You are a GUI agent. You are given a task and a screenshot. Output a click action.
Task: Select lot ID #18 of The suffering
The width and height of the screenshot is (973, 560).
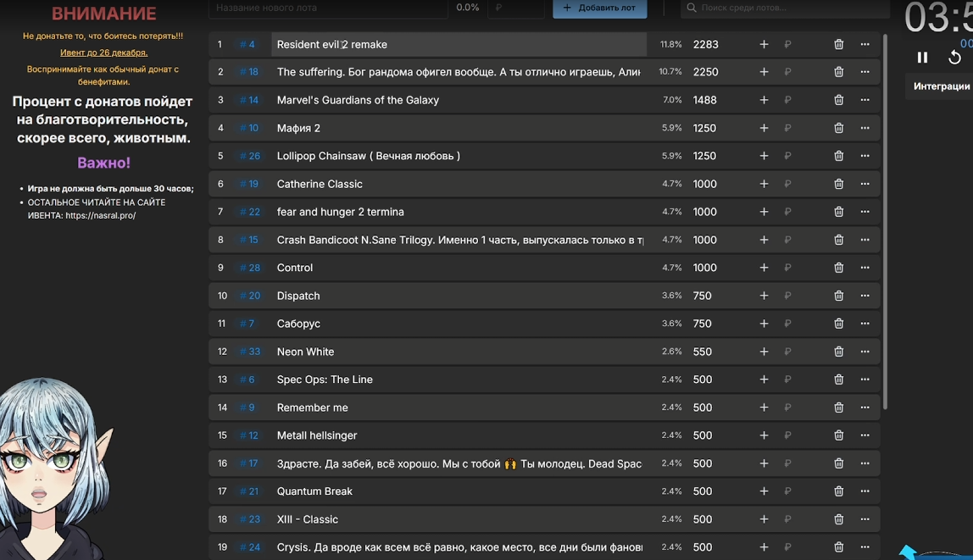tap(249, 72)
